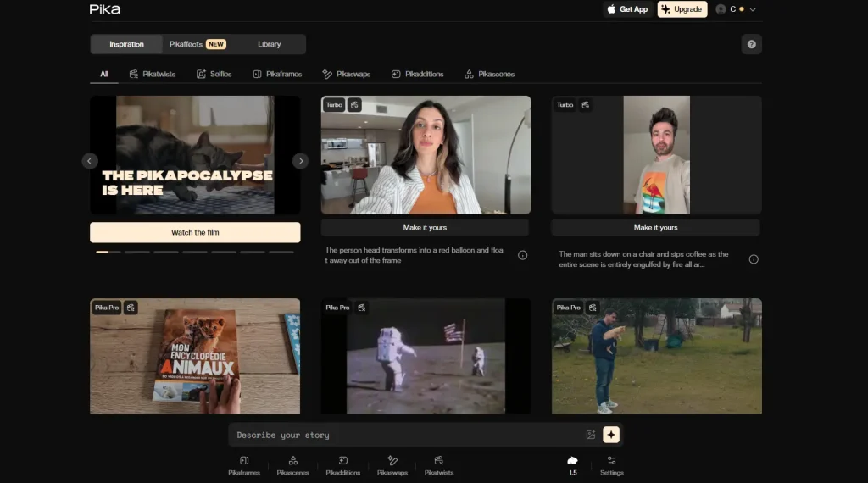
Task: Choose Pikadditions in the bottom toolbar
Action: pos(342,465)
